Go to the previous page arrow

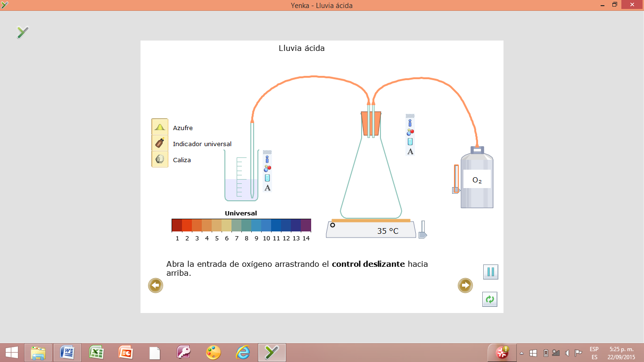coord(156,286)
